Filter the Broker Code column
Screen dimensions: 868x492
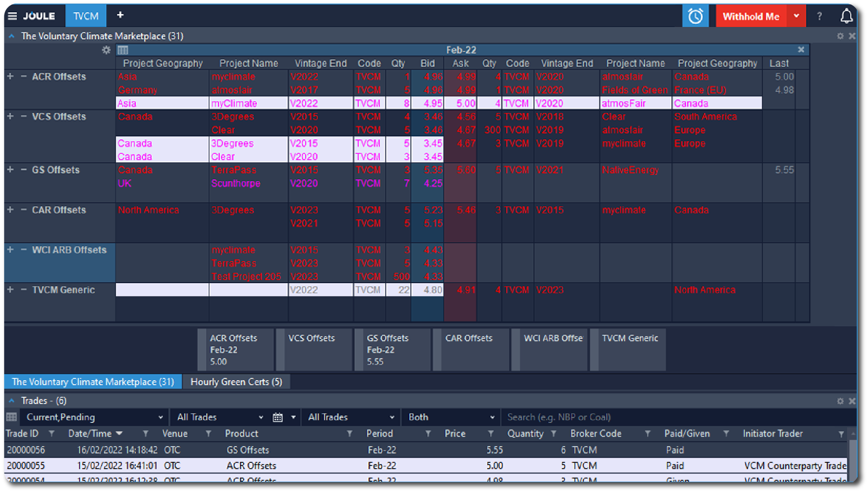point(648,434)
